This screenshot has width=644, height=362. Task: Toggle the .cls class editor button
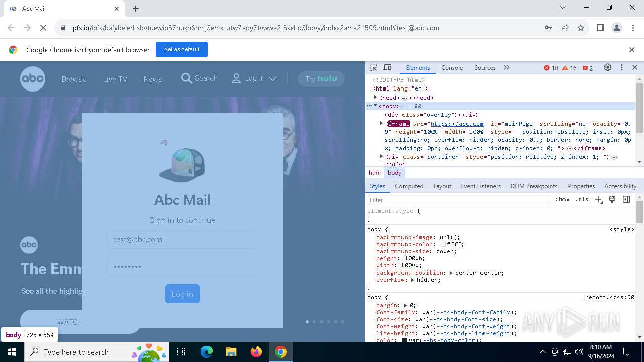coord(582,200)
